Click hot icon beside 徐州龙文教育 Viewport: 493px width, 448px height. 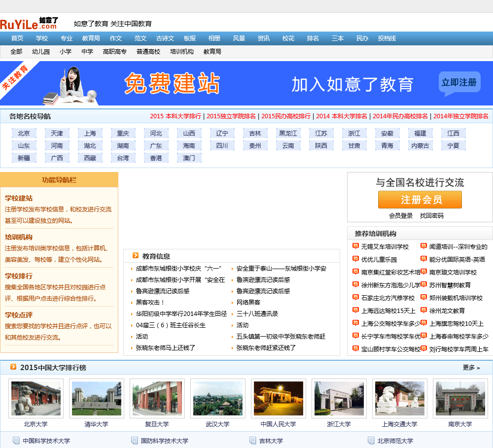[x=423, y=310]
